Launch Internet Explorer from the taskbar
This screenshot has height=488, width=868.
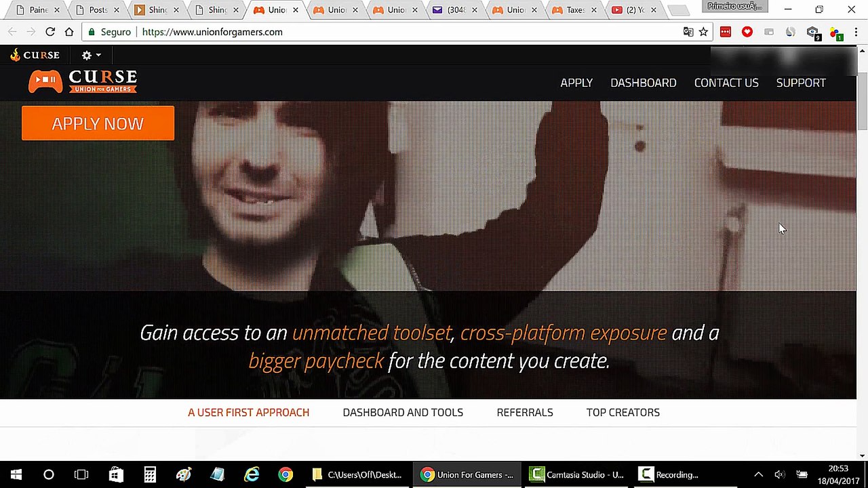(252, 474)
